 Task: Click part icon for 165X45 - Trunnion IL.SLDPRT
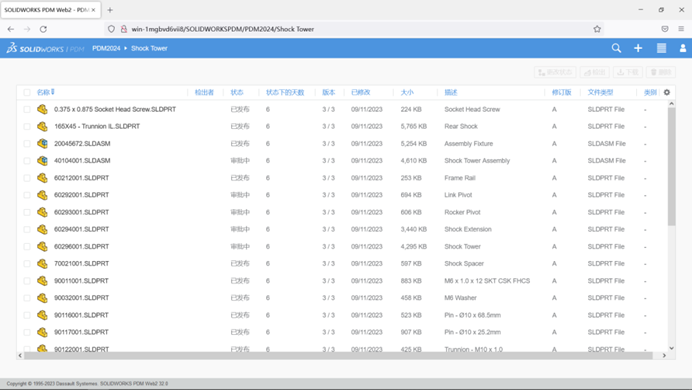coord(42,126)
